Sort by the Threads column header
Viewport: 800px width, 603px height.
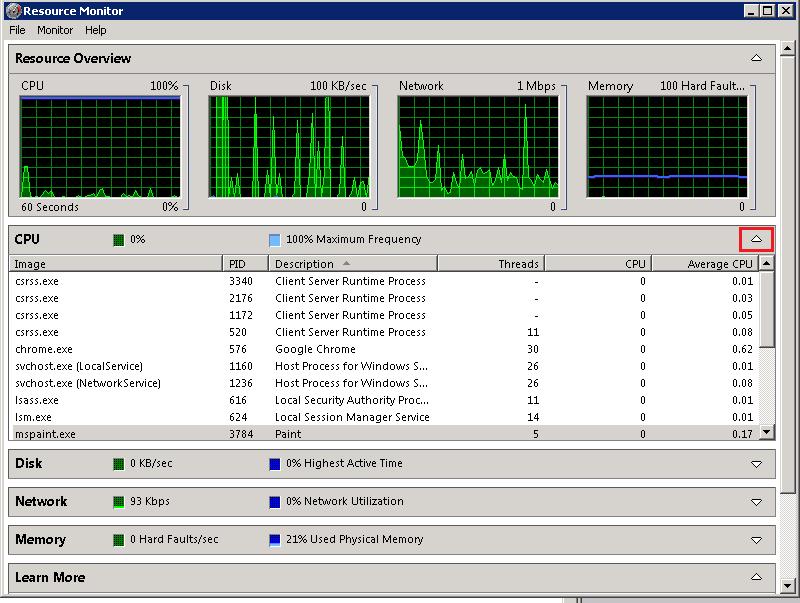tap(491, 264)
